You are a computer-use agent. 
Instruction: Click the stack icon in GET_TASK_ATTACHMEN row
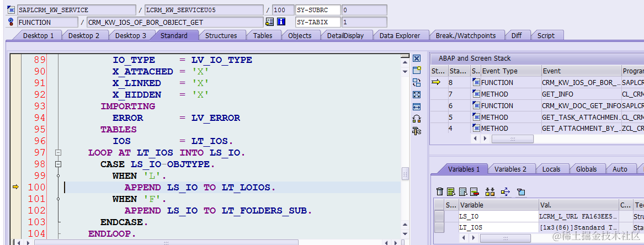[x=476, y=117]
